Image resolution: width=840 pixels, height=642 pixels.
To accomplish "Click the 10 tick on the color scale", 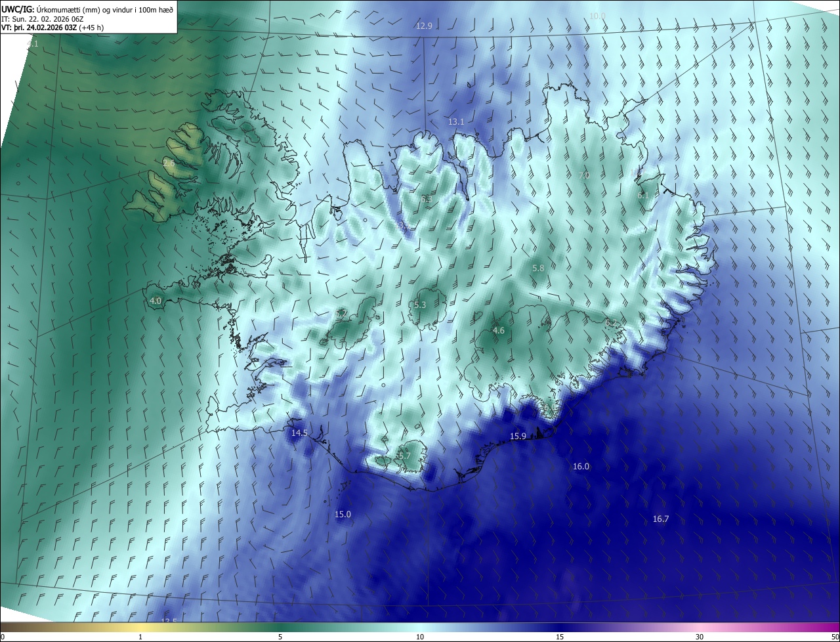I will coord(420,637).
